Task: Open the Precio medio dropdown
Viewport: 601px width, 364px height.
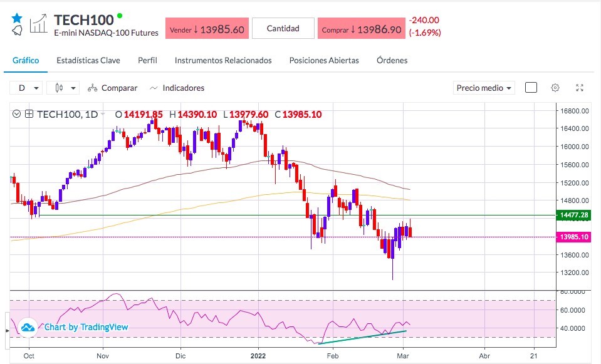Action: point(484,88)
